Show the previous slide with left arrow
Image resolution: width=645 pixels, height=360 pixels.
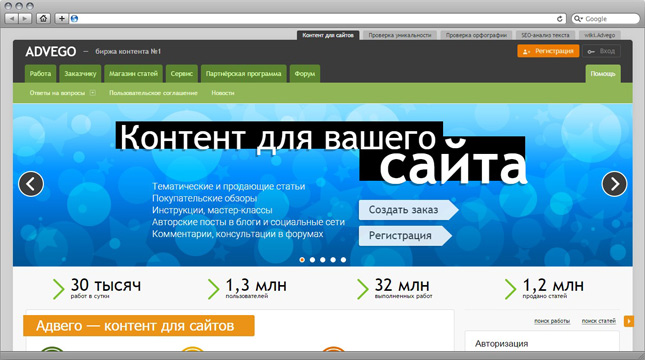coord(31,183)
